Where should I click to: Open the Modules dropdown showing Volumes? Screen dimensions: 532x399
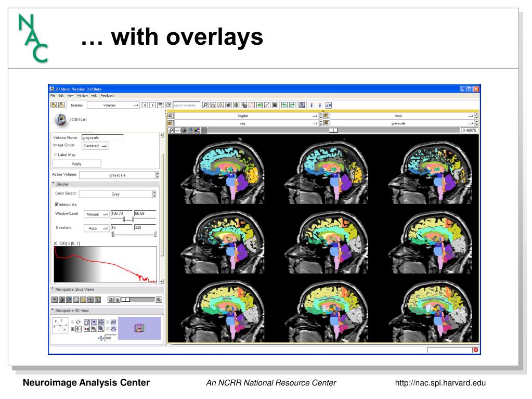click(113, 105)
